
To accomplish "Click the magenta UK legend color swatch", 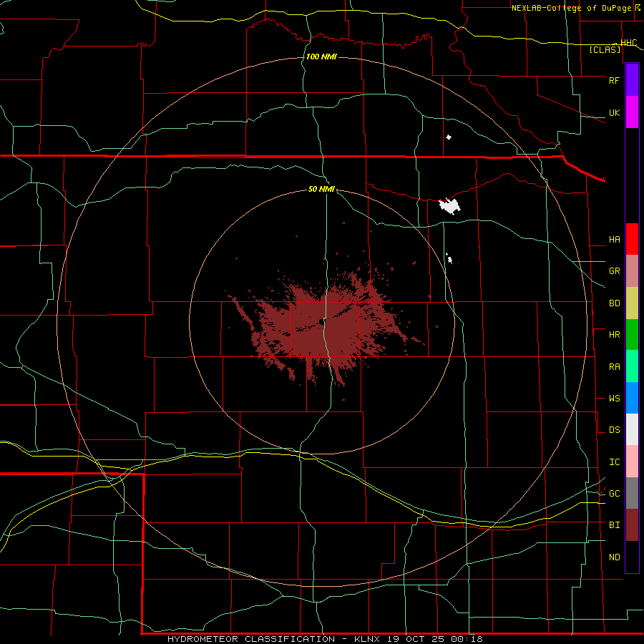I will [x=632, y=112].
